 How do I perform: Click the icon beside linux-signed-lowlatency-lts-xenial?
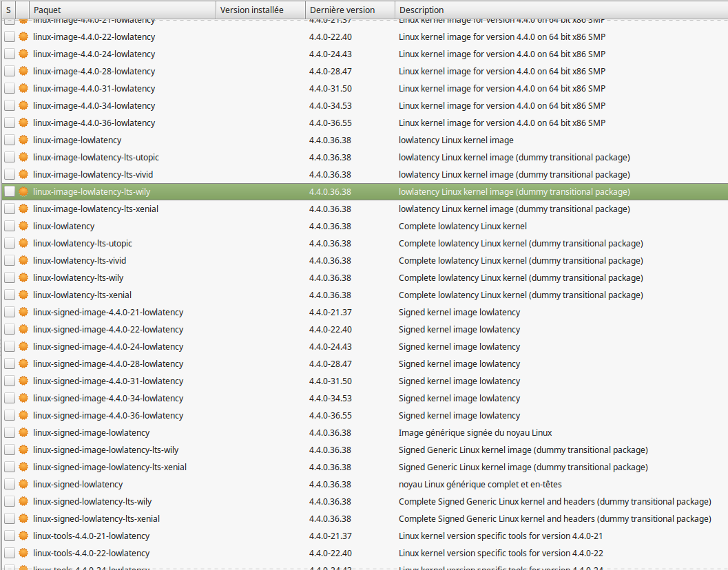click(x=23, y=518)
